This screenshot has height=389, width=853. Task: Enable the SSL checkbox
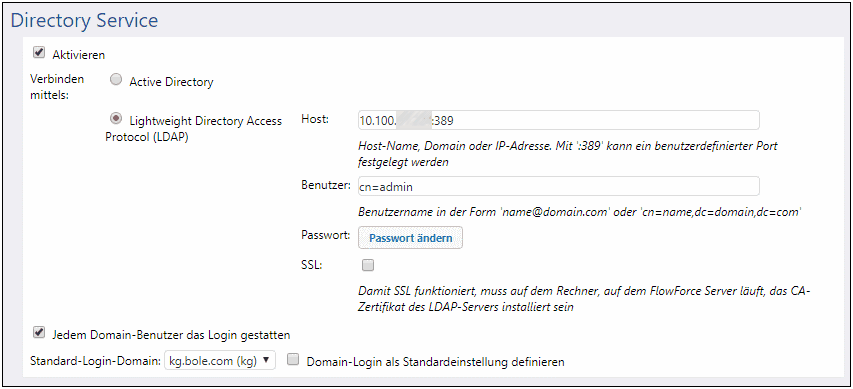click(x=368, y=265)
